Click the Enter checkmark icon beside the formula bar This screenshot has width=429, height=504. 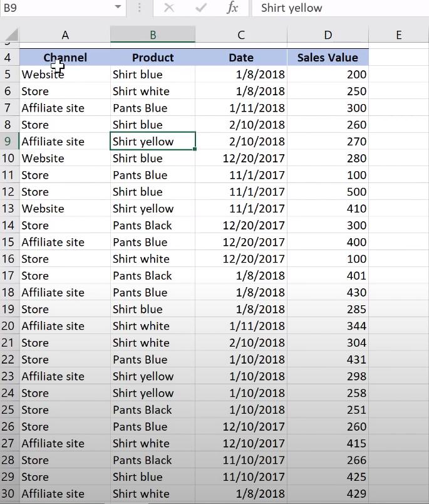pos(200,8)
